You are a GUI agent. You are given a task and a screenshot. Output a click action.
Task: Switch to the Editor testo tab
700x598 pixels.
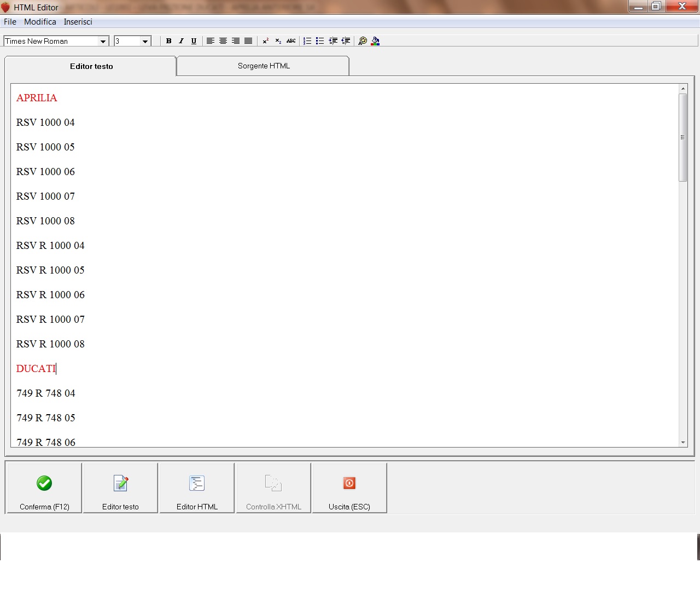click(91, 66)
